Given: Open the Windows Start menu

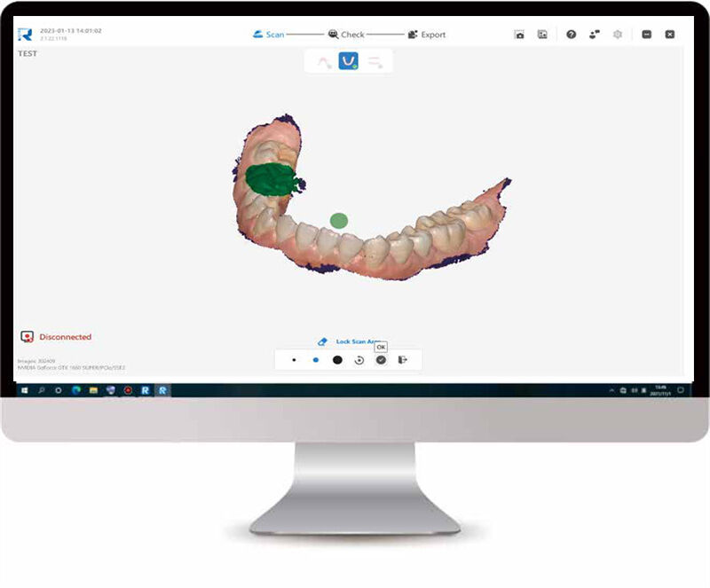Looking at the screenshot, I should (x=24, y=389).
